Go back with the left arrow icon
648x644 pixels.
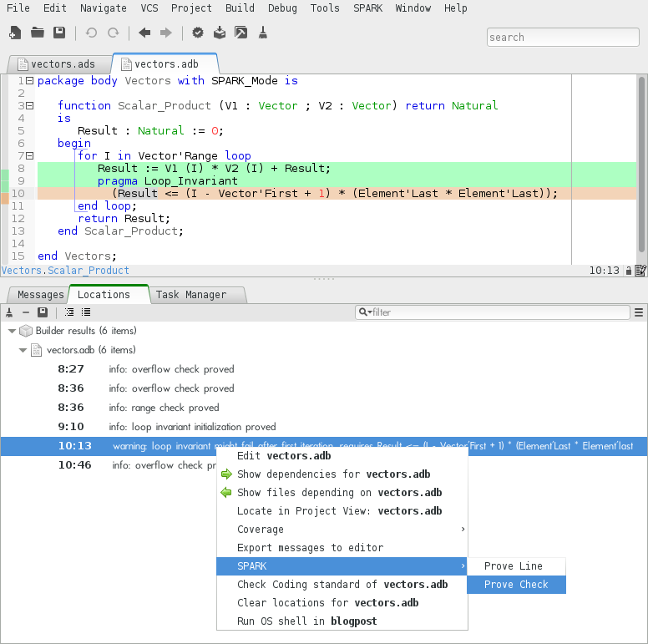pos(144,33)
